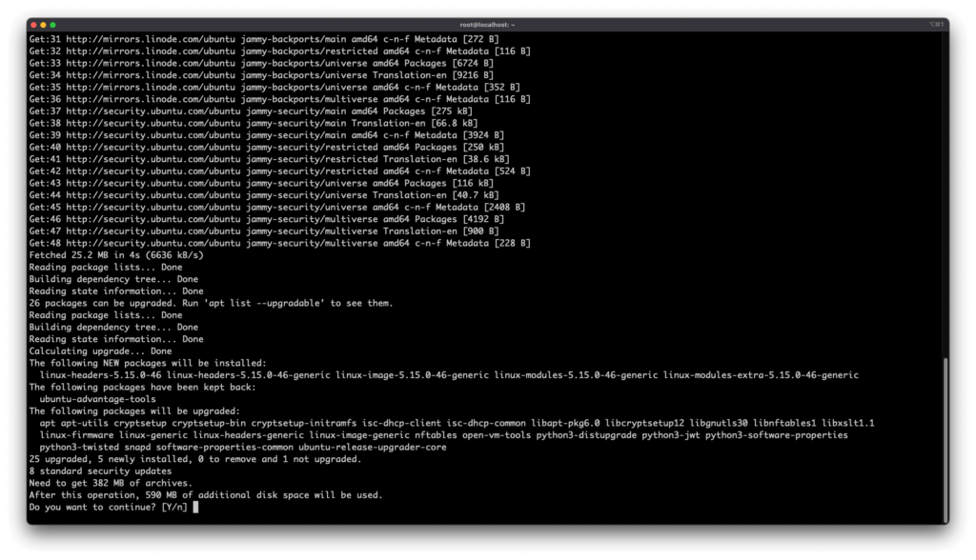Click the 'cryptsetup-initramfs' package name
The width and height of the screenshot is (976, 560).
pos(304,423)
